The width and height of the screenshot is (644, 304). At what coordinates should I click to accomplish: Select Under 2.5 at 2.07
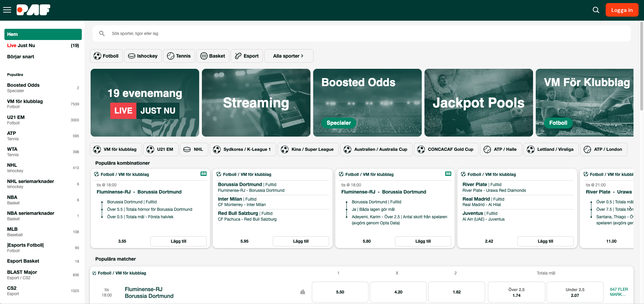coord(575,292)
